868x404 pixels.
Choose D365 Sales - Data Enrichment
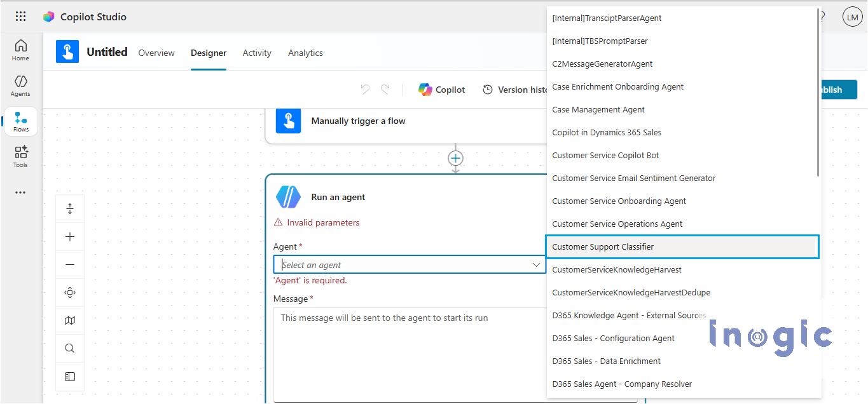click(682, 361)
